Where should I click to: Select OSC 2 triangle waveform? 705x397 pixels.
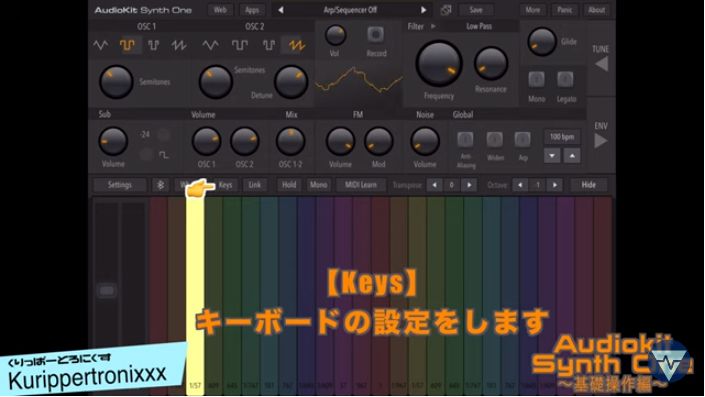click(210, 45)
